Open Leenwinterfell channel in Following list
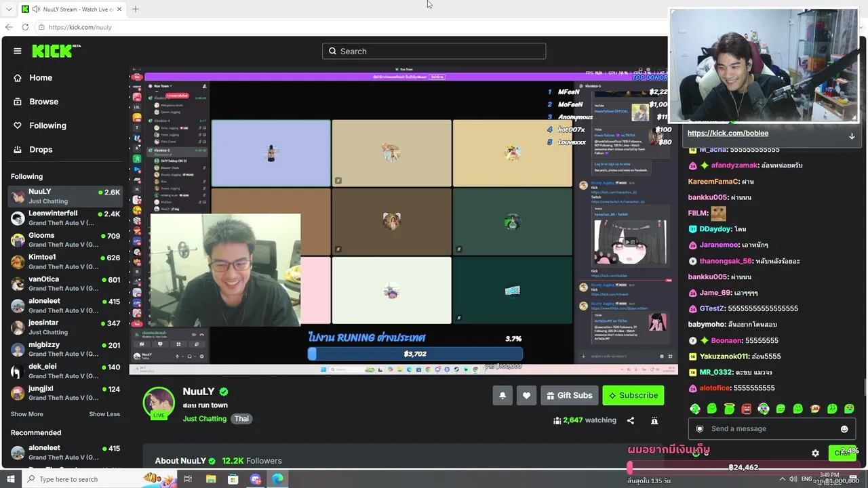 coord(66,218)
